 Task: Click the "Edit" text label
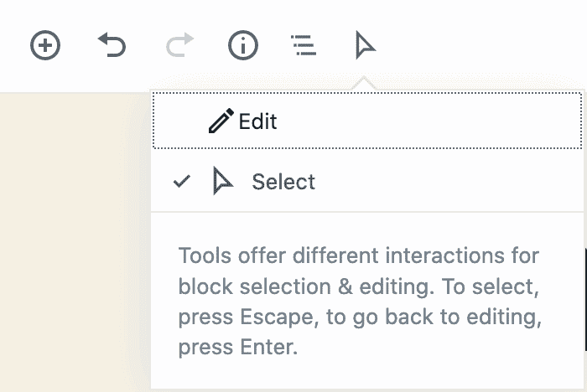pyautogui.click(x=258, y=121)
